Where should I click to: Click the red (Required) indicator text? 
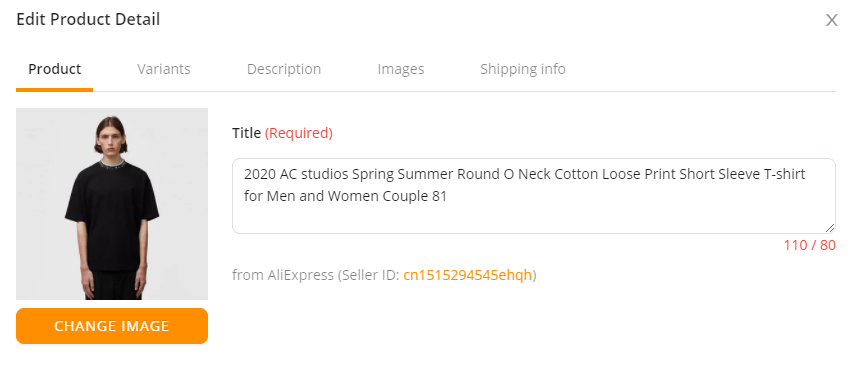click(x=299, y=133)
